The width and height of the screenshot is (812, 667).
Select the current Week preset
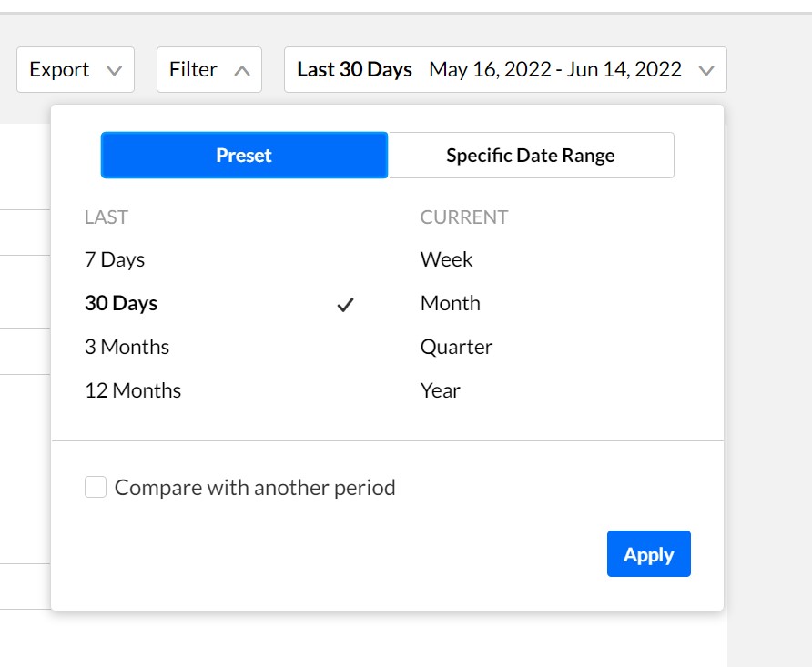446,259
